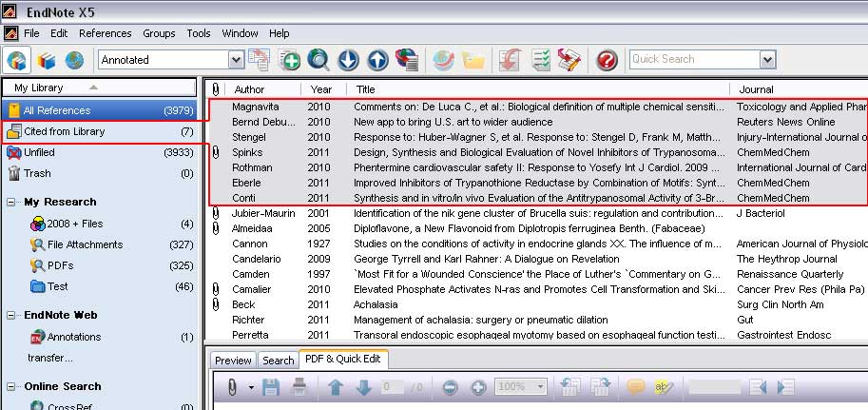Screen dimensions: 868x410
Task: Click Copy to Local Library toolbar icon
Action: coord(259,60)
